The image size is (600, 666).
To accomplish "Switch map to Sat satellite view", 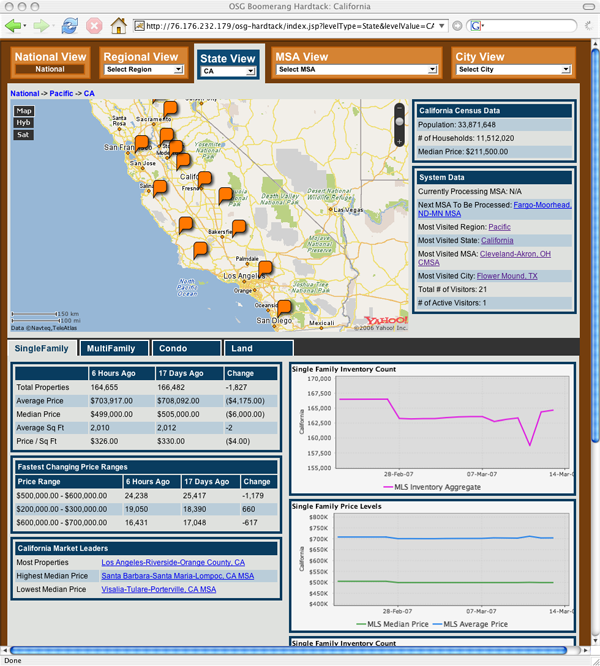I will pyautogui.click(x=24, y=135).
